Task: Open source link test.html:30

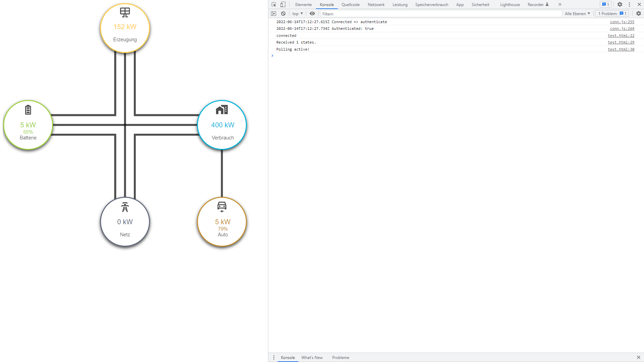Action: coord(621,49)
